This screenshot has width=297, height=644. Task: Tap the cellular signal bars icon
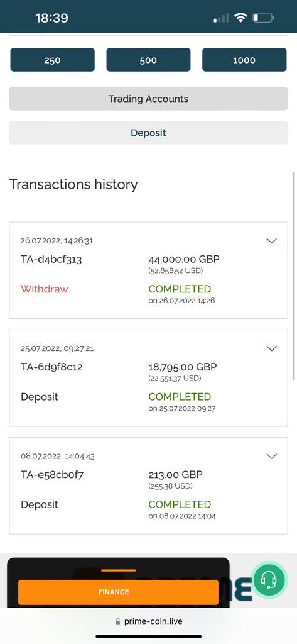(x=221, y=18)
